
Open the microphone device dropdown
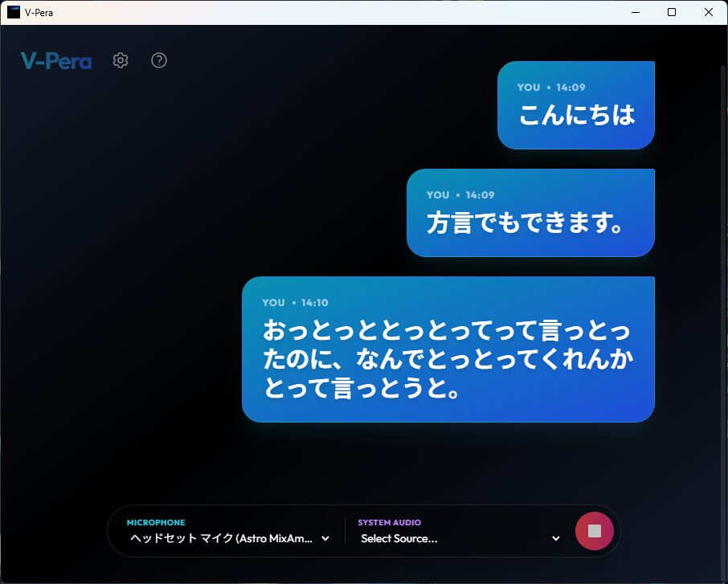pos(221,538)
